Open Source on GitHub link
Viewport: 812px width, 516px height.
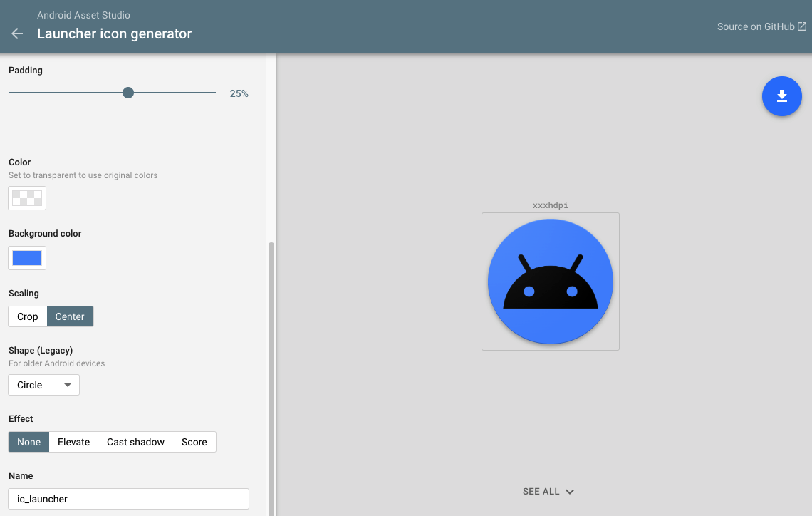pos(756,26)
